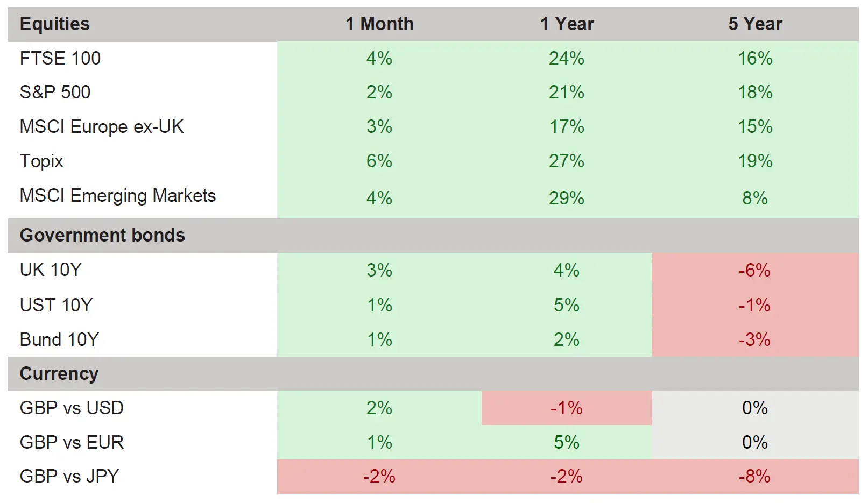Screen dimensions: 868x503
Task: Click the UK 10Y row label
Action: coord(51,270)
